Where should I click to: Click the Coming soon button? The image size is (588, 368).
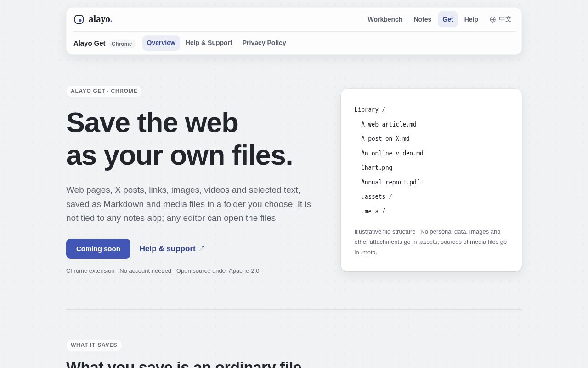click(98, 248)
